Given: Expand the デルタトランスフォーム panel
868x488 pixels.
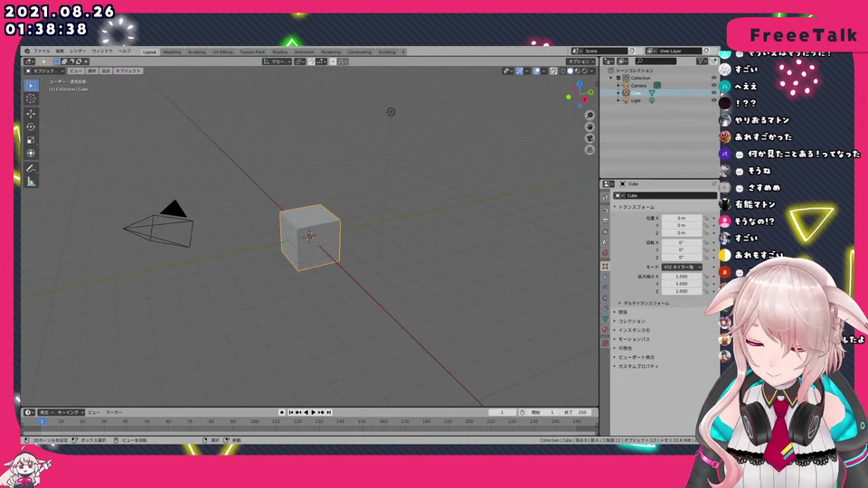Looking at the screenshot, I should coord(645,304).
